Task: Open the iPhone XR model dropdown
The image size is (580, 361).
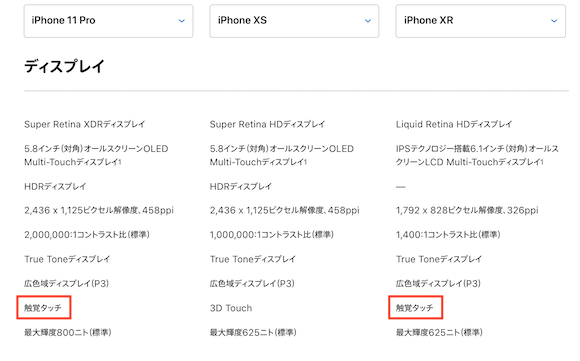Action: click(x=480, y=21)
